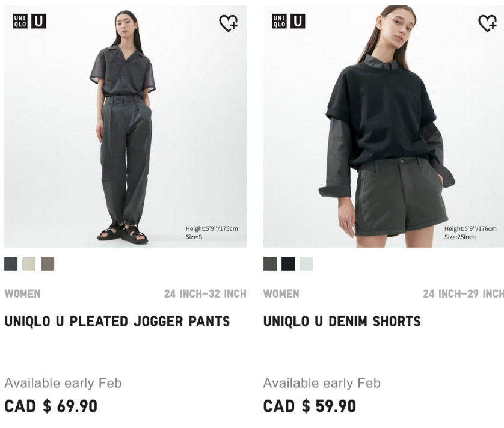Image resolution: width=504 pixels, height=428 pixels.
Task: Add Pleated Jogger Pants to wishlist heart
Action: click(x=228, y=23)
